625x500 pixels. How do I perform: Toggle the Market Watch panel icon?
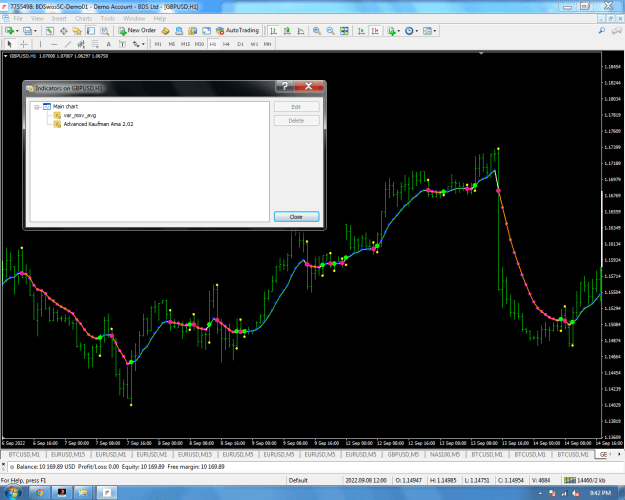pos(50,31)
